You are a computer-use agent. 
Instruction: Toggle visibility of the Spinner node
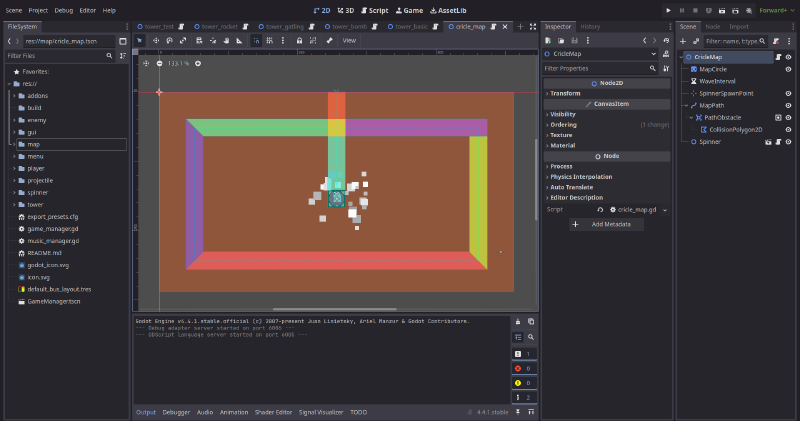[788, 142]
